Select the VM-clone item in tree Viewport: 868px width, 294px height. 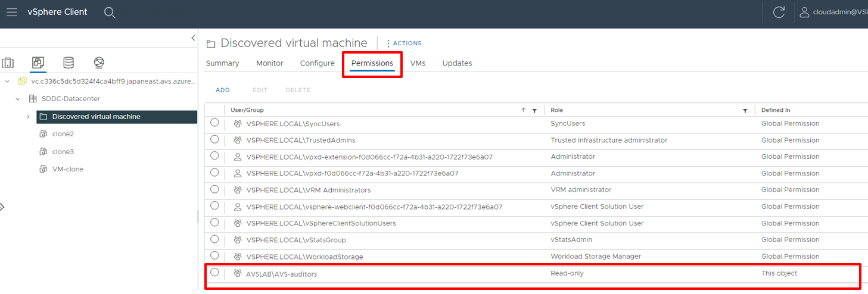(x=68, y=169)
